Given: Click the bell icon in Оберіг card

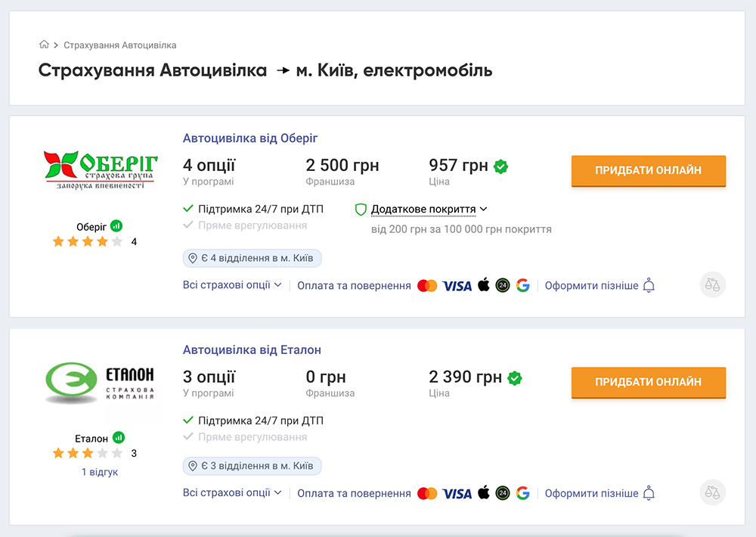Looking at the screenshot, I should [x=649, y=285].
